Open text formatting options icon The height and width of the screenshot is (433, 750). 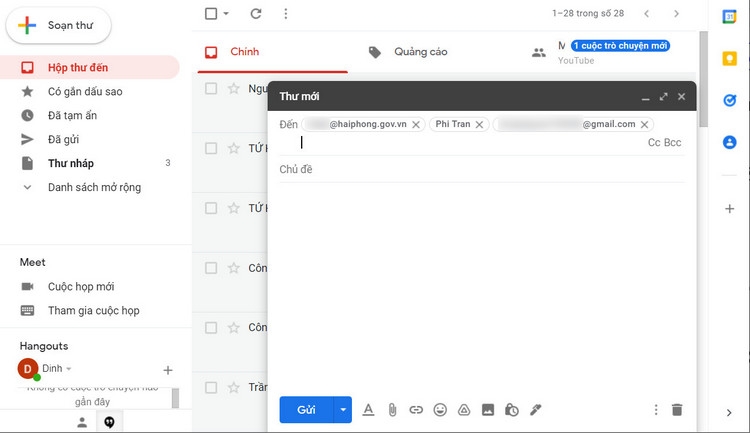(368, 410)
